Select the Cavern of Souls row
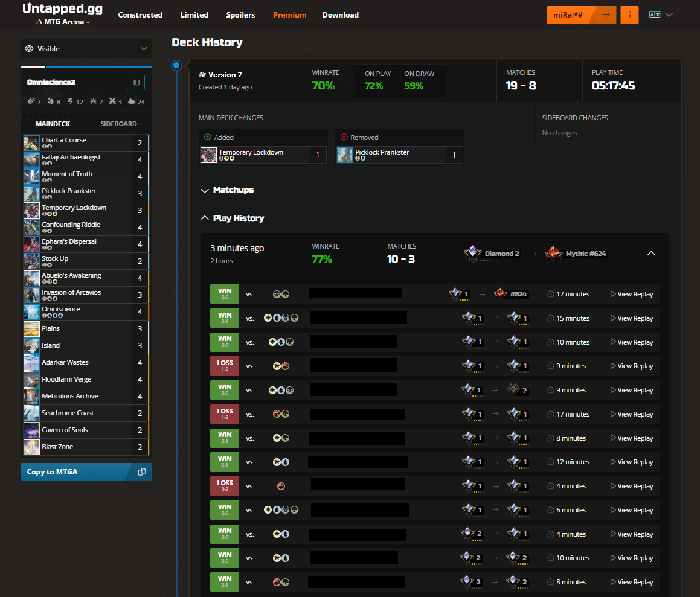 click(86, 430)
